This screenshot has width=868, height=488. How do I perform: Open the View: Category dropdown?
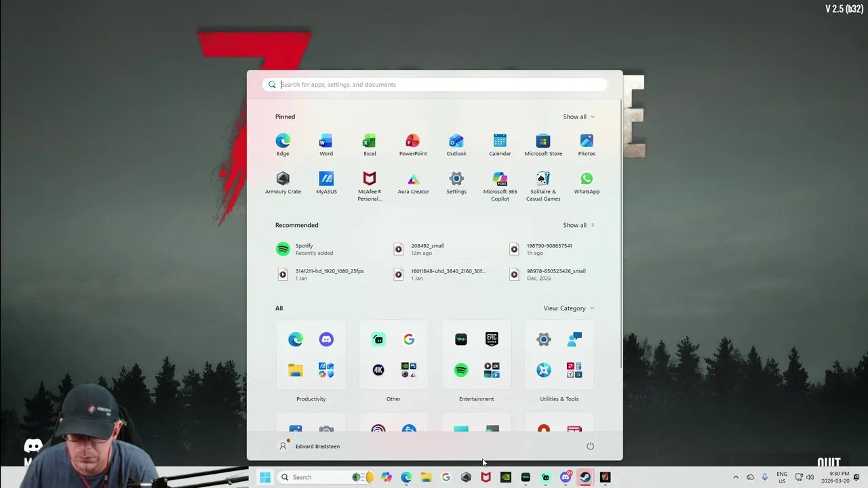[569, 308]
